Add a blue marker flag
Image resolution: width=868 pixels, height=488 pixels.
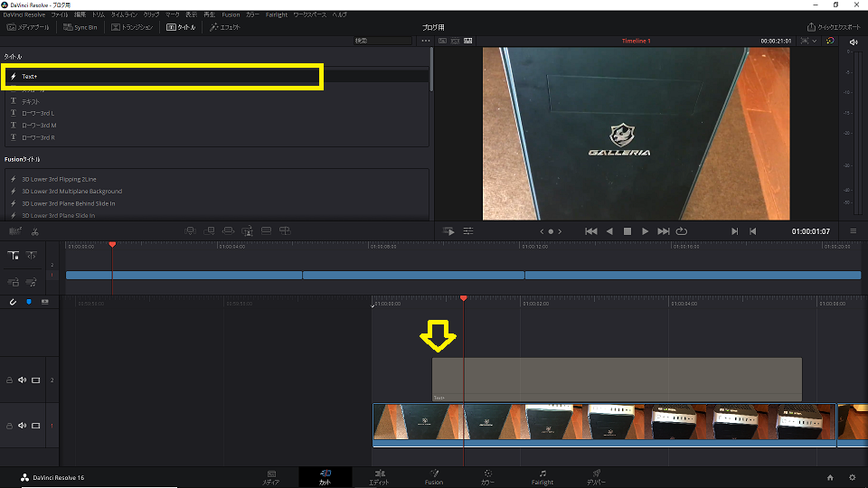click(x=29, y=302)
